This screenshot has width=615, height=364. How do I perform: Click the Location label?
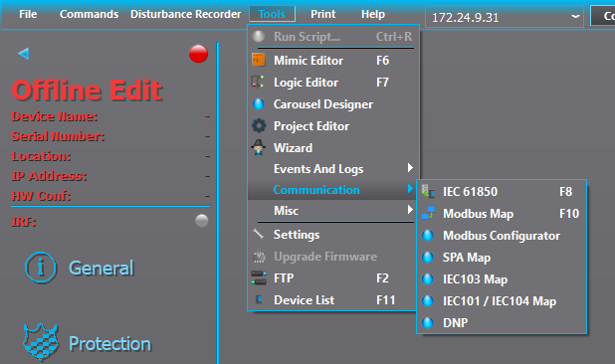click(x=41, y=156)
